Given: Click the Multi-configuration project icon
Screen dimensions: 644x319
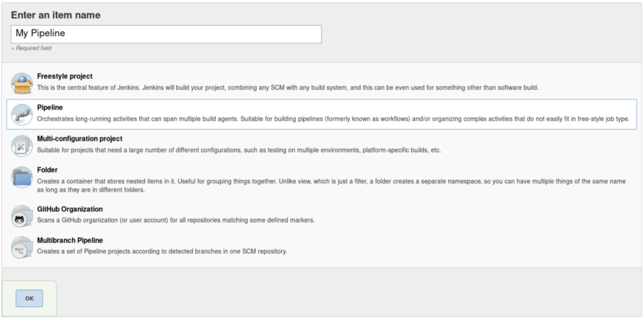Looking at the screenshot, I should point(22,144).
